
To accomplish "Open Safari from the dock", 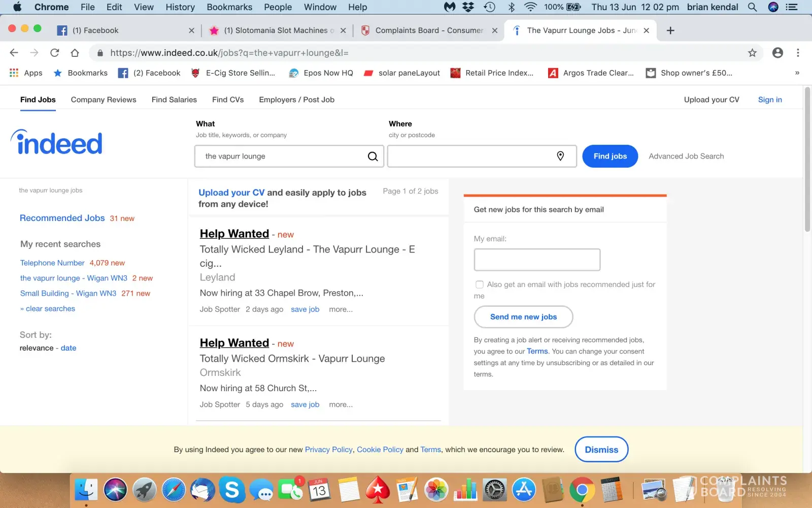I will [174, 490].
